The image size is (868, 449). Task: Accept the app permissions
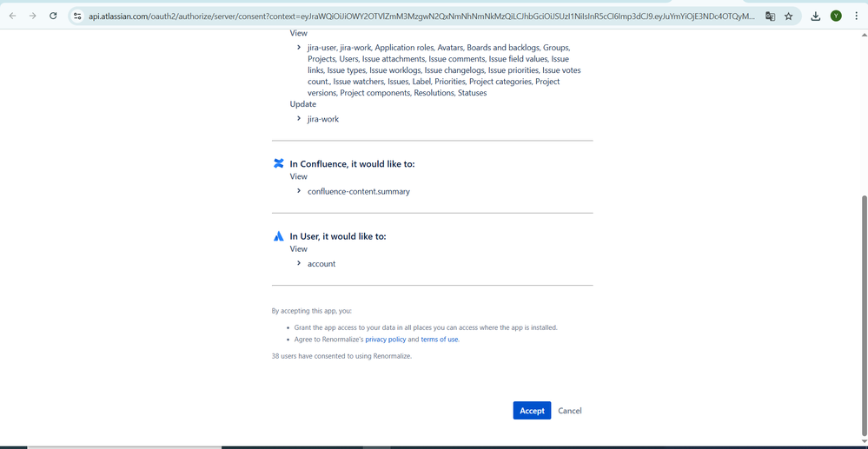click(x=532, y=410)
